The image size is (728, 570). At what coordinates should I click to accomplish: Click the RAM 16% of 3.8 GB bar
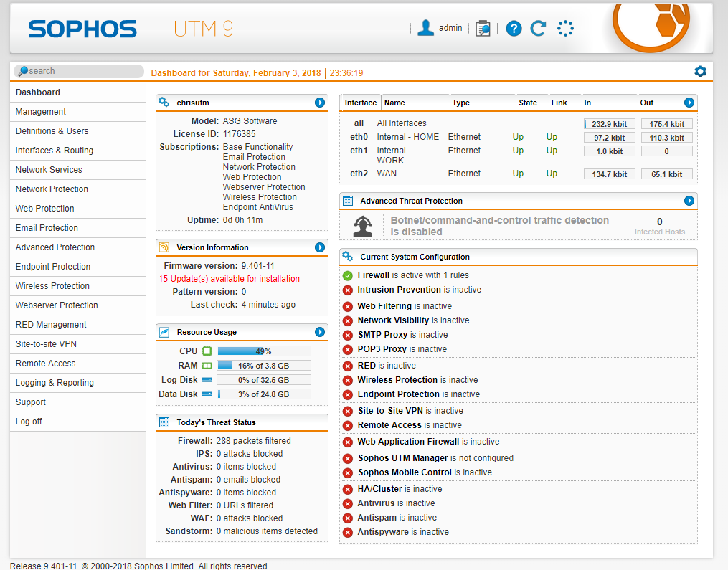(x=264, y=365)
